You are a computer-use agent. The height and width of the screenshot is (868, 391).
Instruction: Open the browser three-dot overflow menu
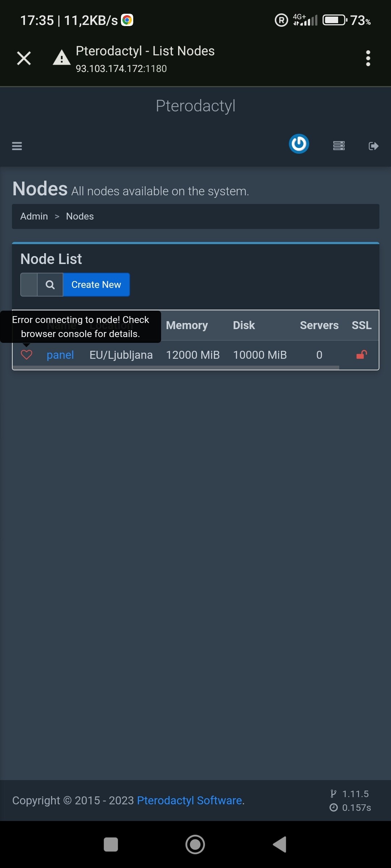tap(368, 58)
